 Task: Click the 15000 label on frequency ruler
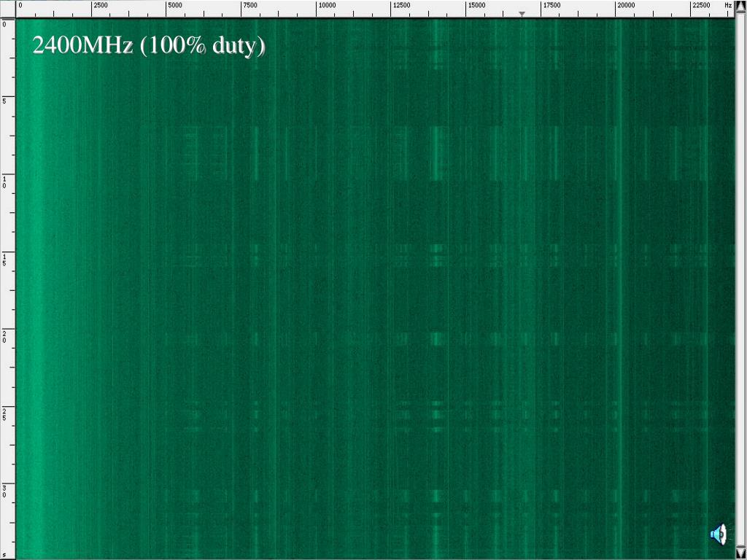click(x=476, y=5)
